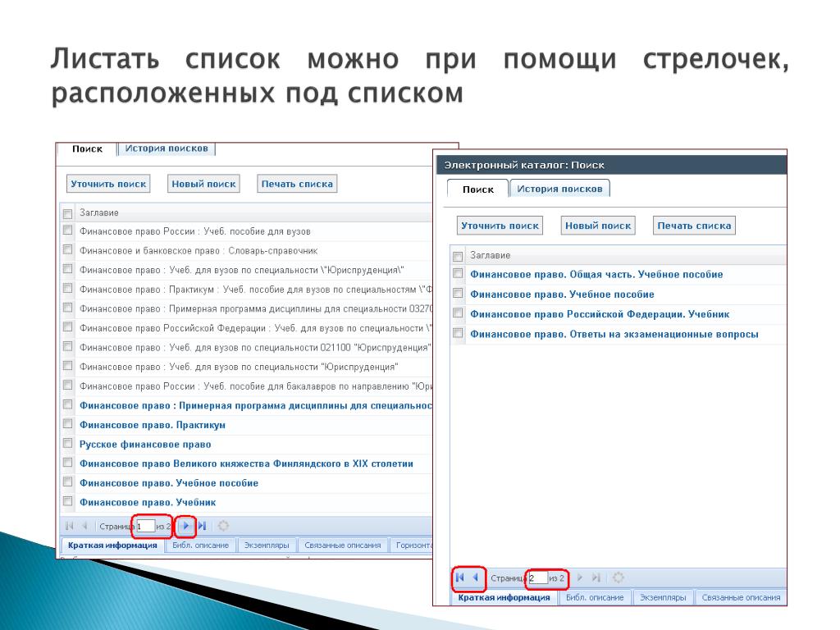The height and width of the screenshot is (630, 840).
Task: Click Новый поиск button in left window
Action: click(203, 184)
